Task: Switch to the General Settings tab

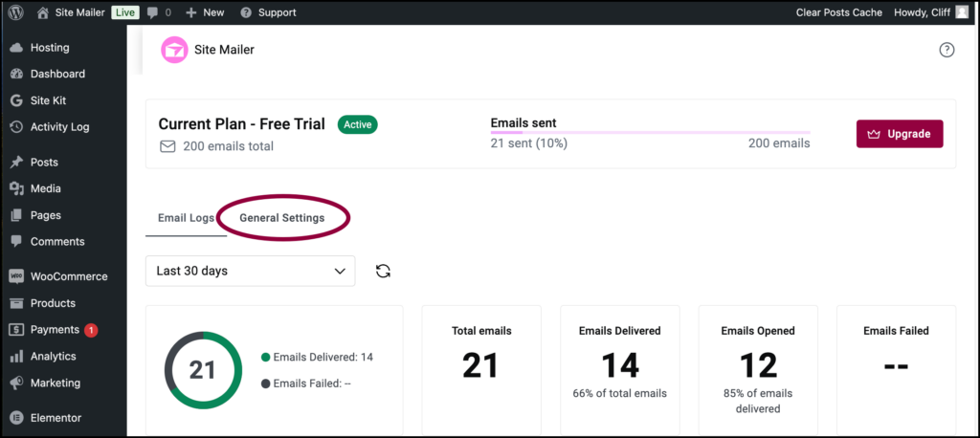Action: [x=281, y=218]
